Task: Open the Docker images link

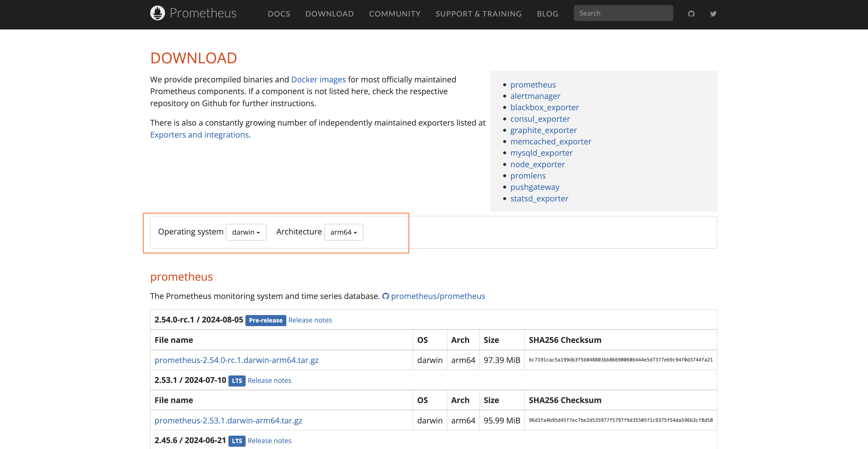Action: coord(318,80)
